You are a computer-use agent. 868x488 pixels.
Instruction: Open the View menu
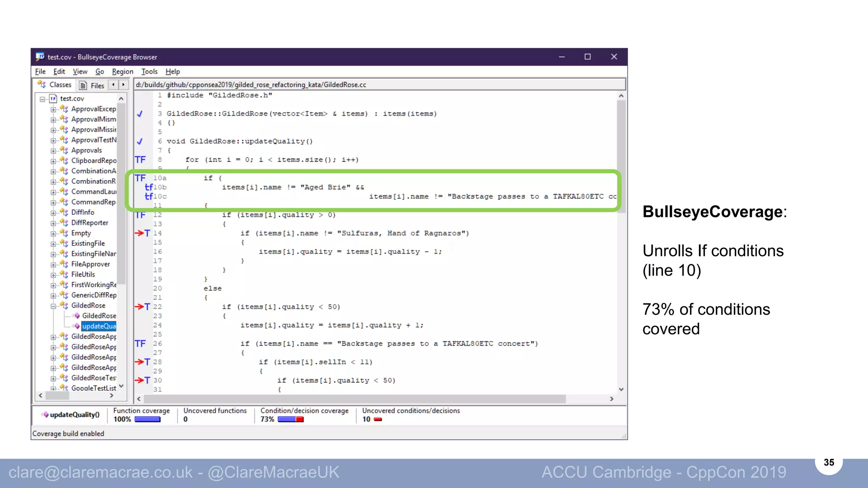pyautogui.click(x=80, y=72)
